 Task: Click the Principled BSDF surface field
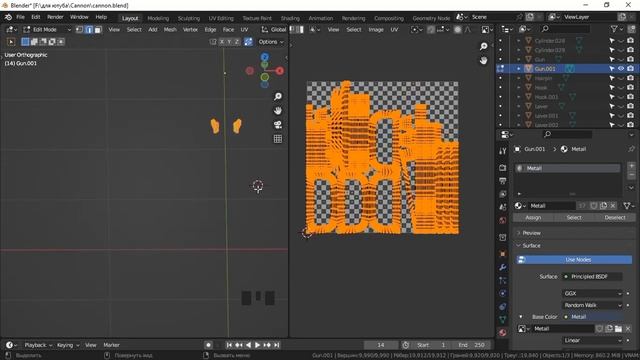(592, 277)
